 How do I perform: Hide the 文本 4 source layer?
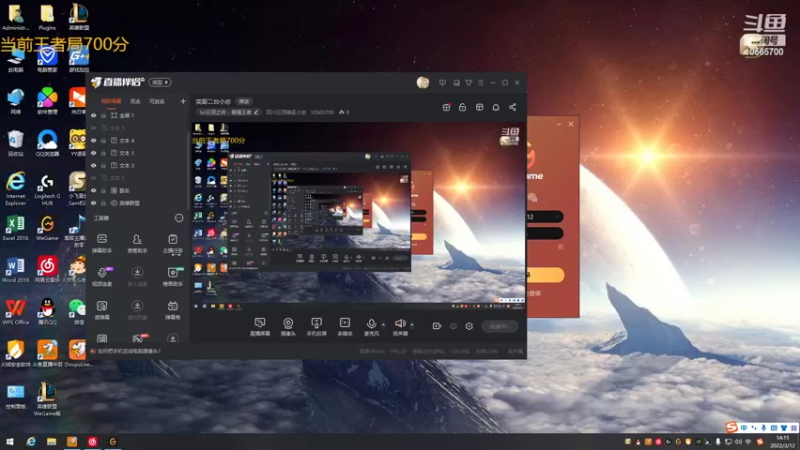[93, 140]
